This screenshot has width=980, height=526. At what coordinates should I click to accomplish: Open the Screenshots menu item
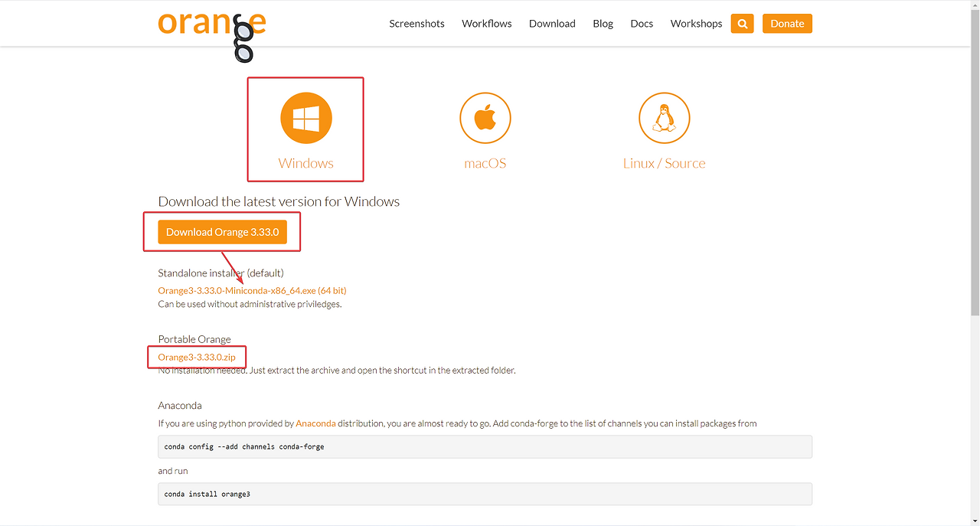click(x=416, y=24)
